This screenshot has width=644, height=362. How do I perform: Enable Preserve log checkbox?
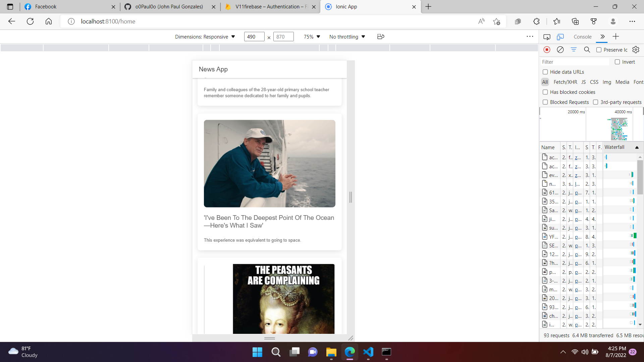[x=599, y=50]
